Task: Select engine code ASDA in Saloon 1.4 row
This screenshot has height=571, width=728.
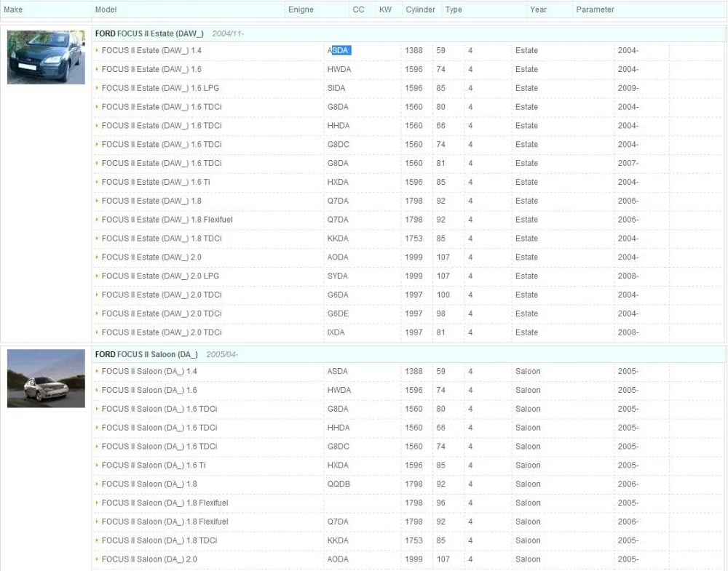Action: pyautogui.click(x=337, y=372)
